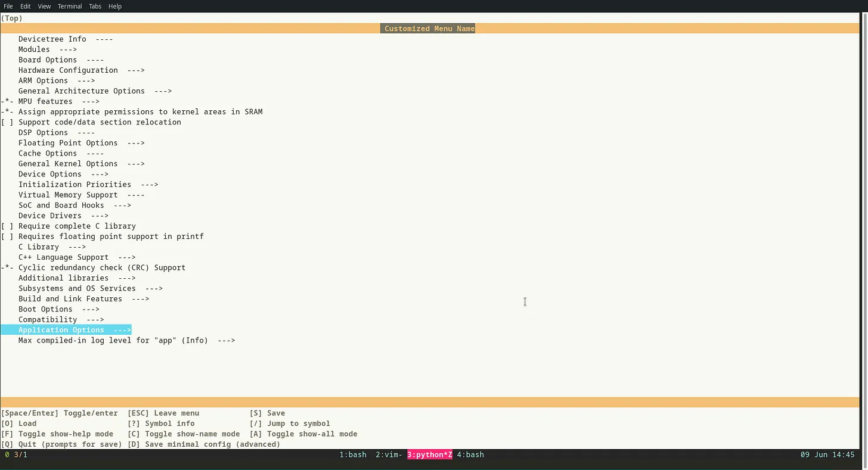Open Boot Options submenu
The width and height of the screenshot is (868, 470).
pos(59,309)
